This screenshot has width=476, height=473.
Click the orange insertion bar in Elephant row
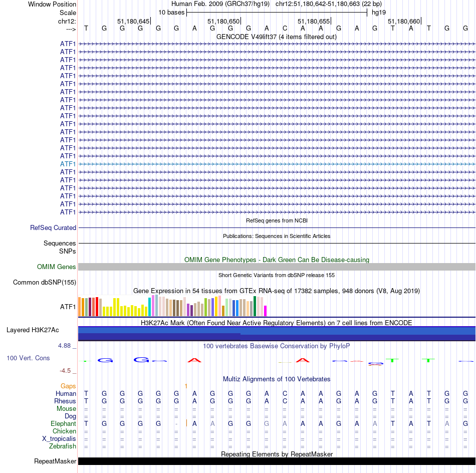(186, 423)
